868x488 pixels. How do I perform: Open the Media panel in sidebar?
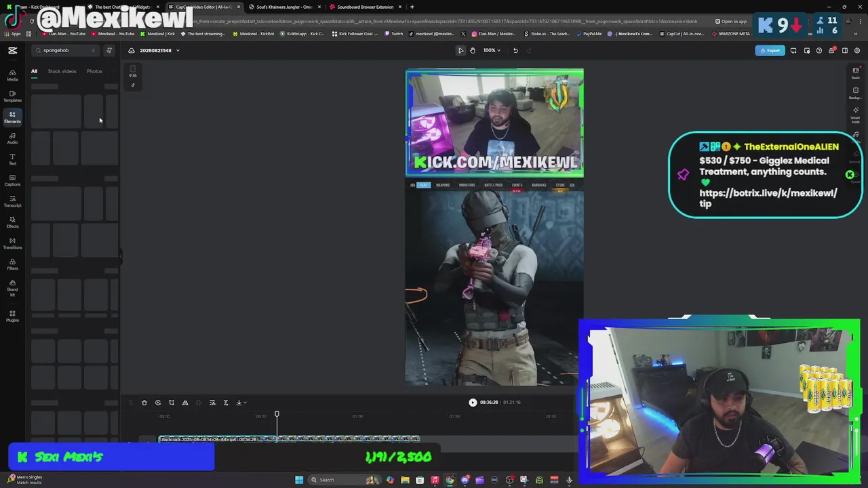12,75
